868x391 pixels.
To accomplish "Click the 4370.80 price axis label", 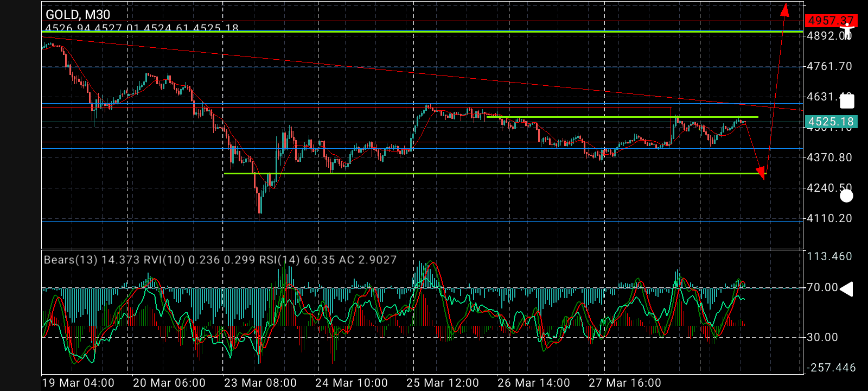I will coord(830,157).
